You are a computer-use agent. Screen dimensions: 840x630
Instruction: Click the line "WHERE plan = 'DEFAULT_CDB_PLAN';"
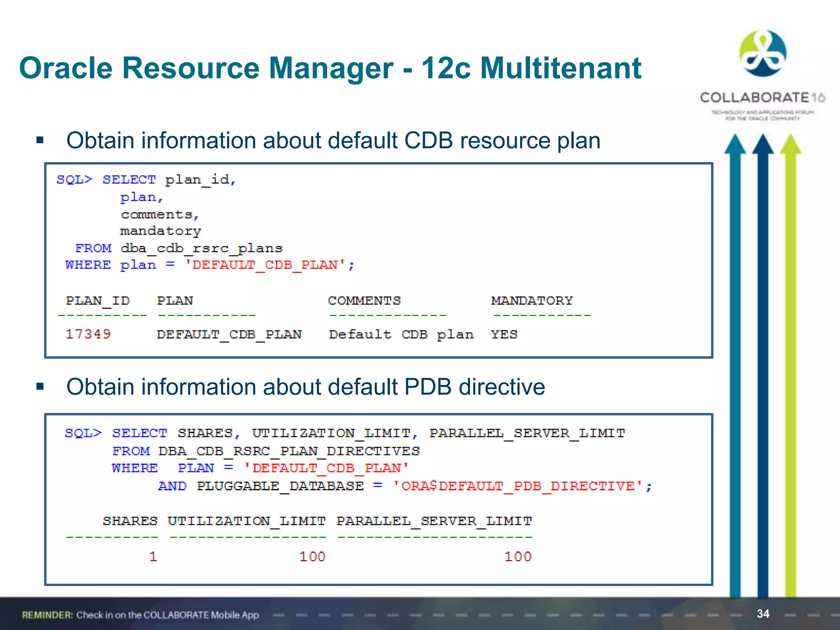tap(210, 265)
